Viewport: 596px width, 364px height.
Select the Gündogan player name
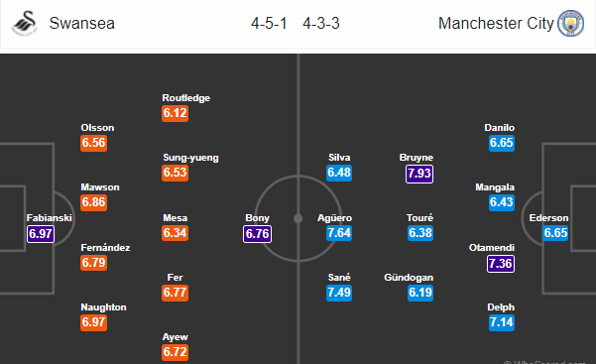pos(409,278)
